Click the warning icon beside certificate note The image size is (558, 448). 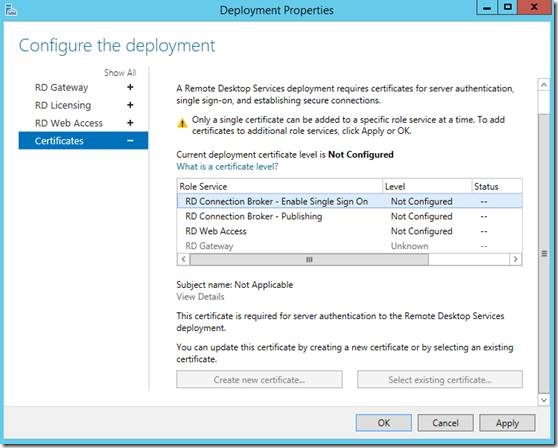tap(182, 123)
